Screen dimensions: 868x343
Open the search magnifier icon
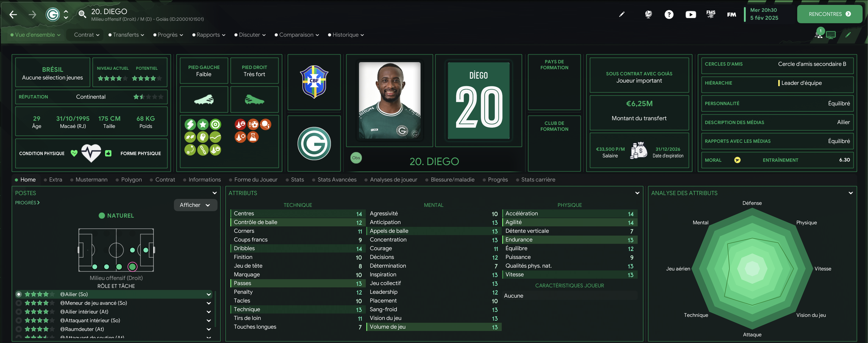click(82, 14)
